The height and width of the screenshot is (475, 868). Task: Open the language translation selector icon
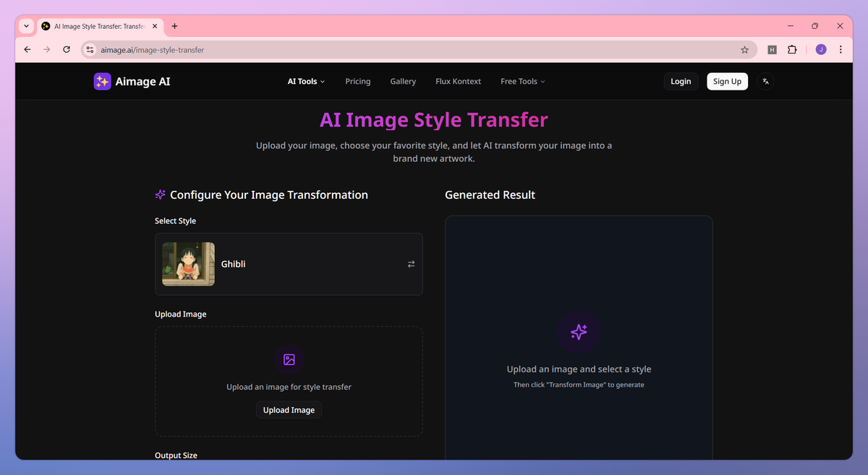pyautogui.click(x=765, y=82)
